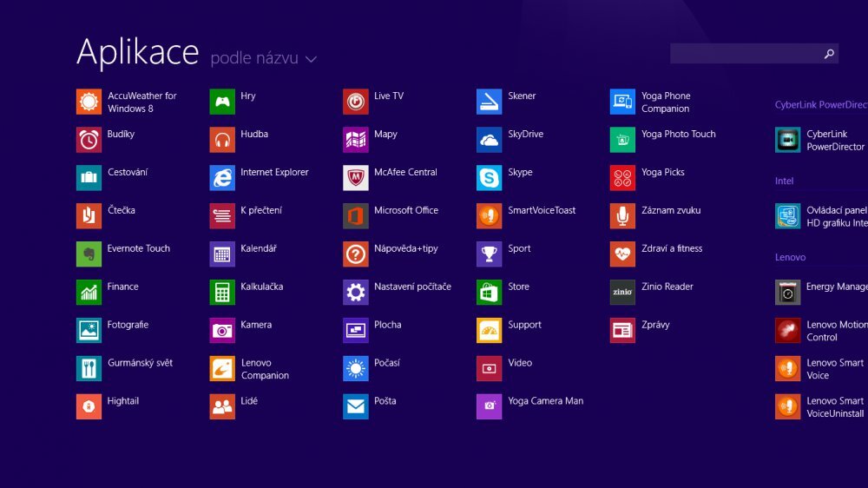
Task: Open the Evernote Touch elephant icon
Action: tap(89, 254)
